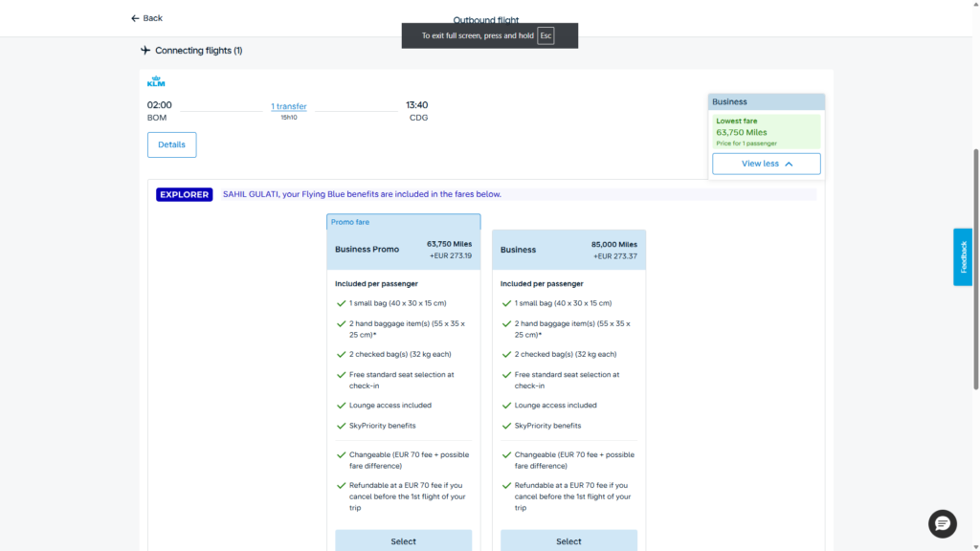Click the Promo fare label tab

pos(350,222)
